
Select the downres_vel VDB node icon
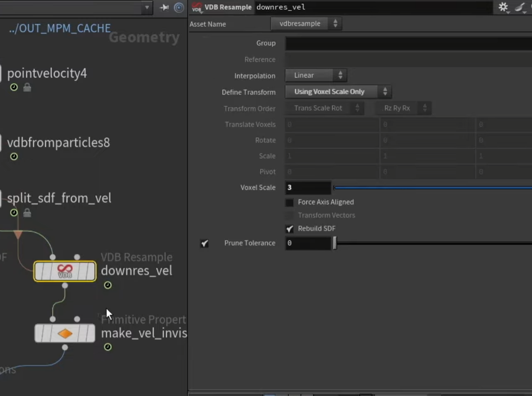pos(65,271)
